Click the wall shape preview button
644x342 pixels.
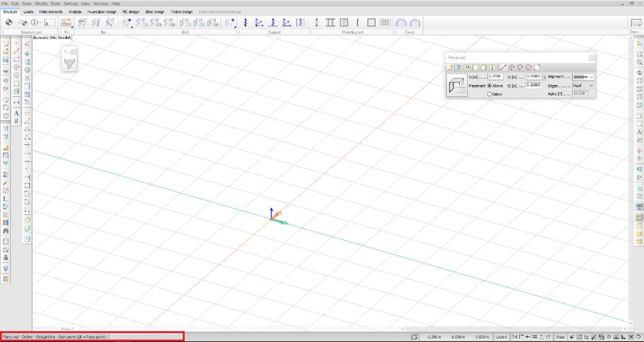point(457,85)
